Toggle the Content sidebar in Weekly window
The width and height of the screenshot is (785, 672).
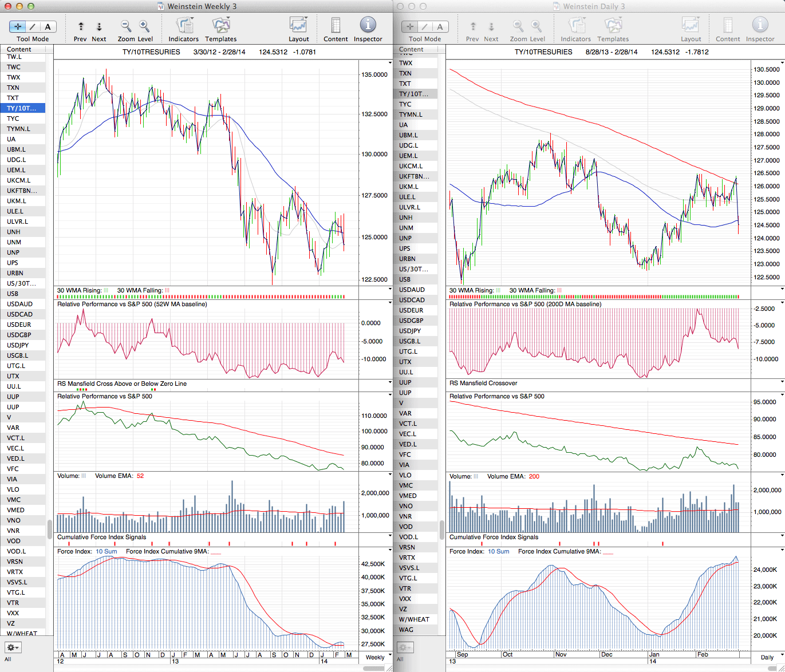336,26
